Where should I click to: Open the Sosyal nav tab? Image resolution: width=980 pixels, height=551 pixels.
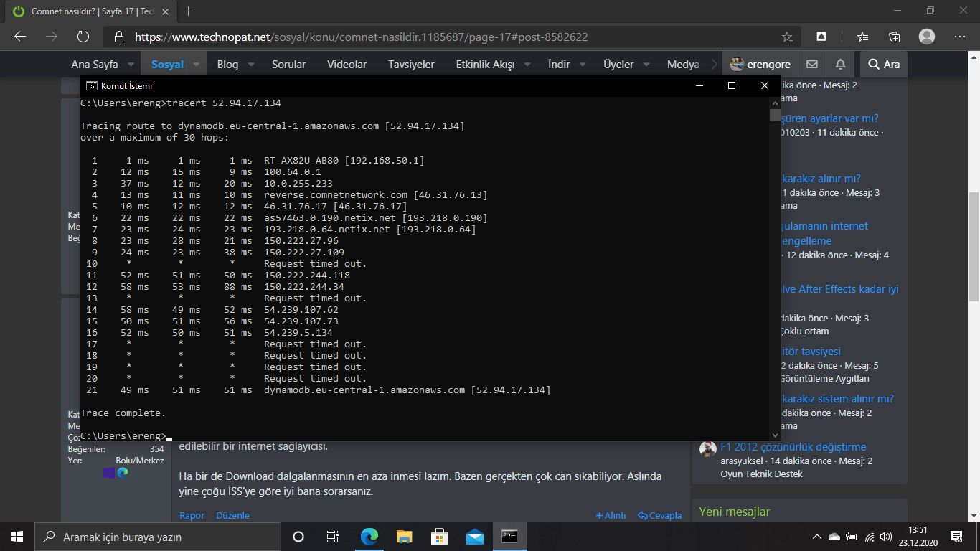pyautogui.click(x=167, y=64)
